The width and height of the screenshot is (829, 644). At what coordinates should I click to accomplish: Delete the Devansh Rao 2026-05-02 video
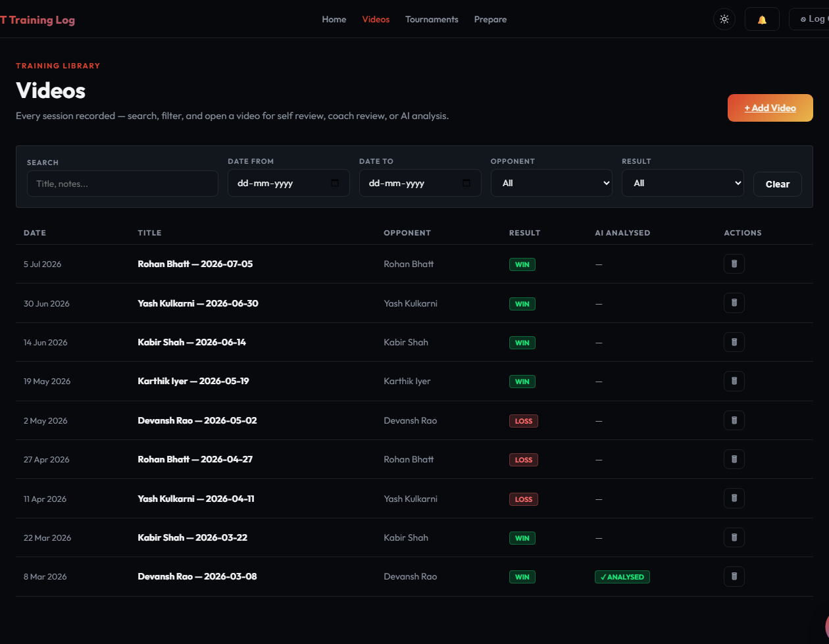(734, 420)
